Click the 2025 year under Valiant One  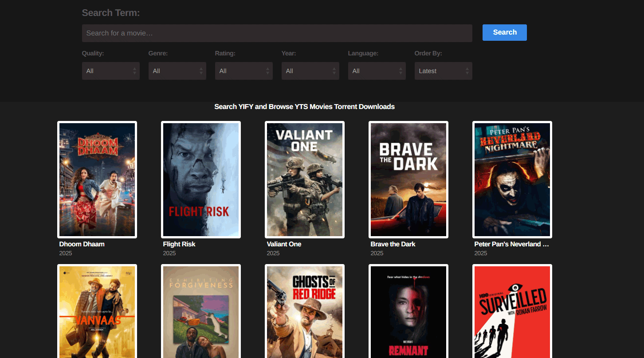[x=273, y=253]
